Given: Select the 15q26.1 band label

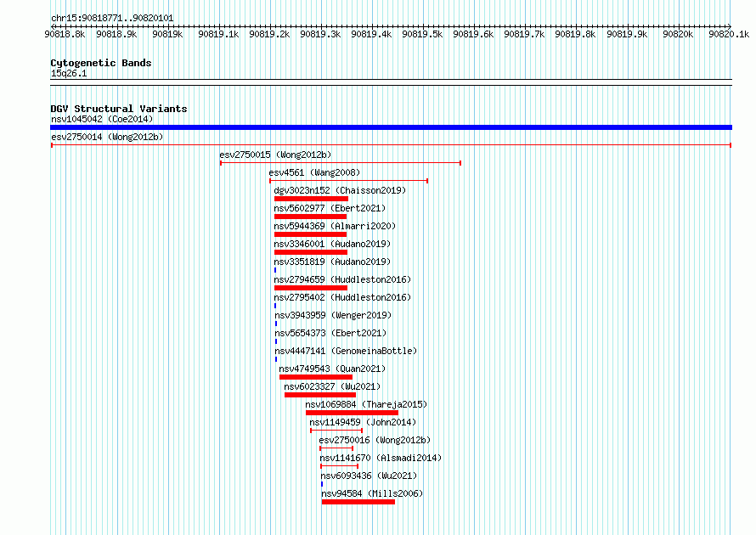Looking at the screenshot, I should (69, 73).
